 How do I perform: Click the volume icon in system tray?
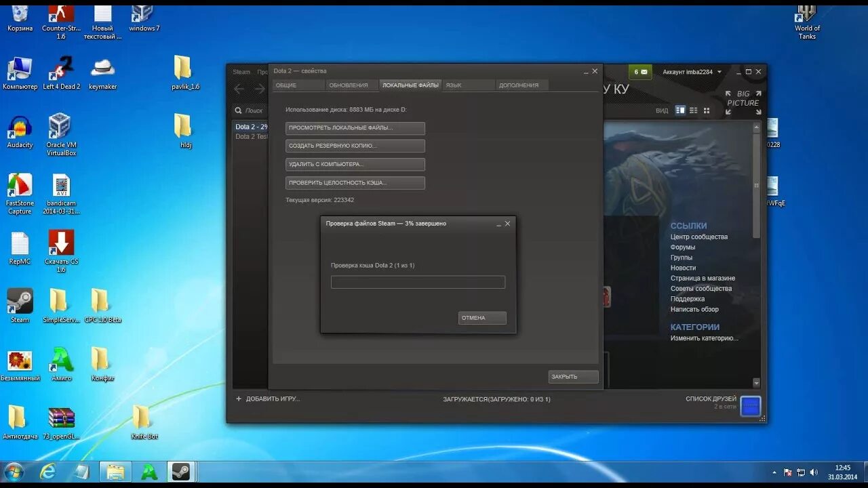[813, 472]
